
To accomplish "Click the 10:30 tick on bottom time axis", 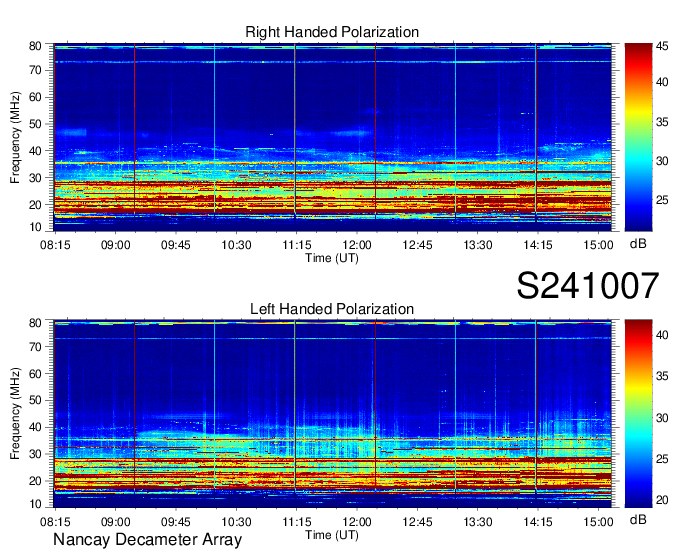I will (236, 522).
